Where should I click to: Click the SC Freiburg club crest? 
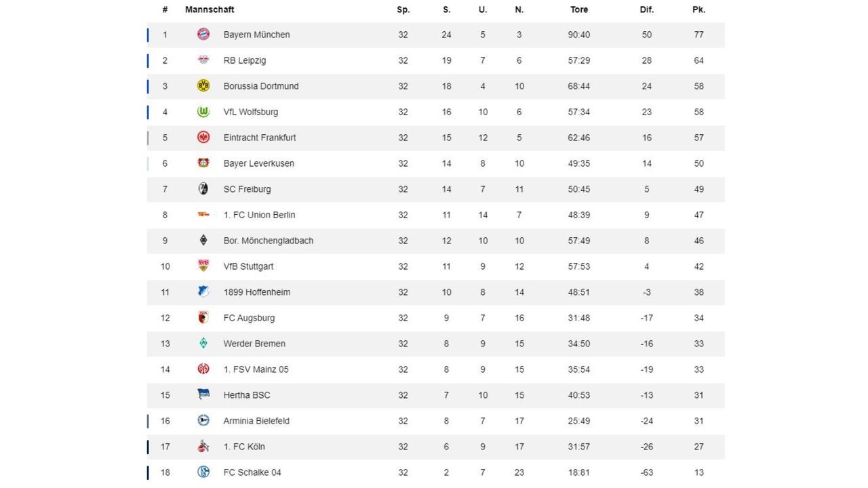pyautogui.click(x=203, y=189)
